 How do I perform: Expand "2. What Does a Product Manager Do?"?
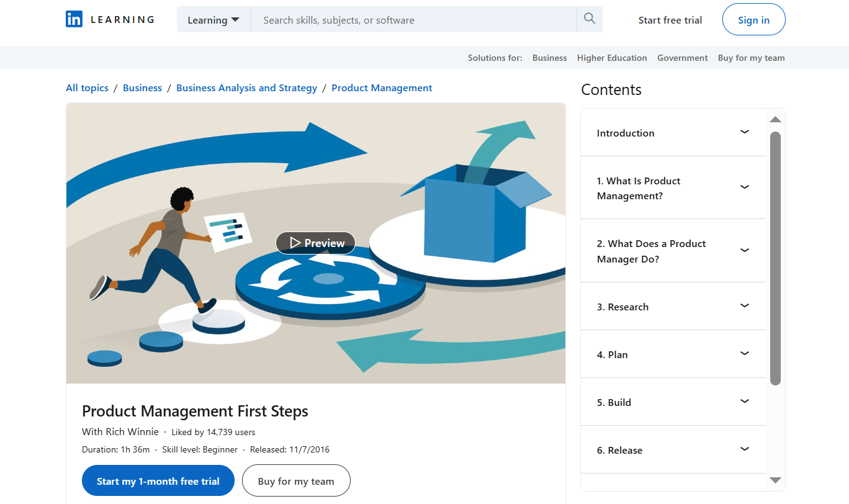click(744, 250)
